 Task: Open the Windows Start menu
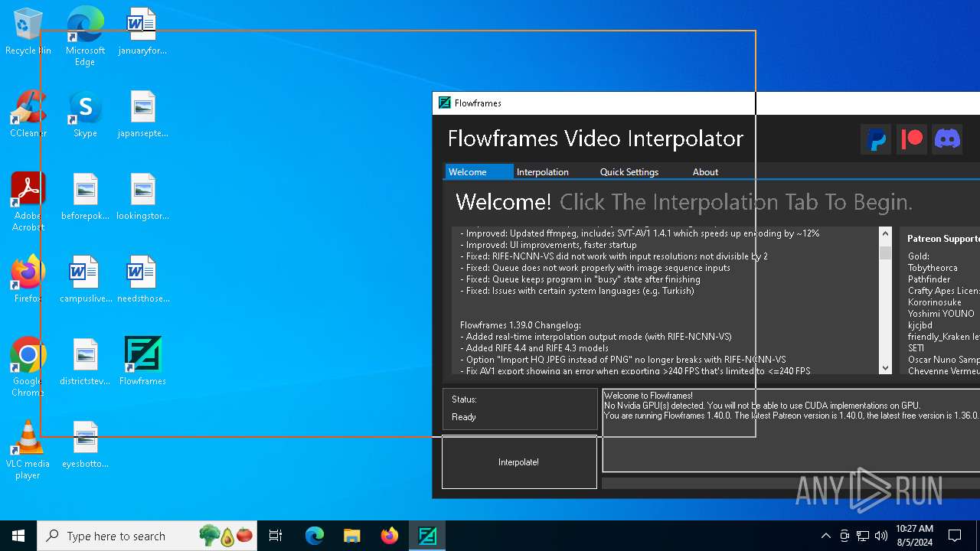click(x=18, y=536)
